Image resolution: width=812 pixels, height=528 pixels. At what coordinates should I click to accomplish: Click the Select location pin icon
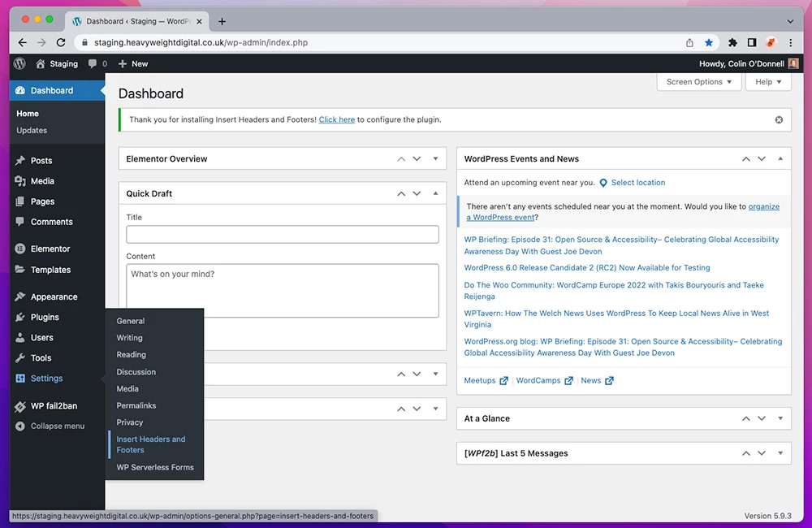[x=603, y=183]
